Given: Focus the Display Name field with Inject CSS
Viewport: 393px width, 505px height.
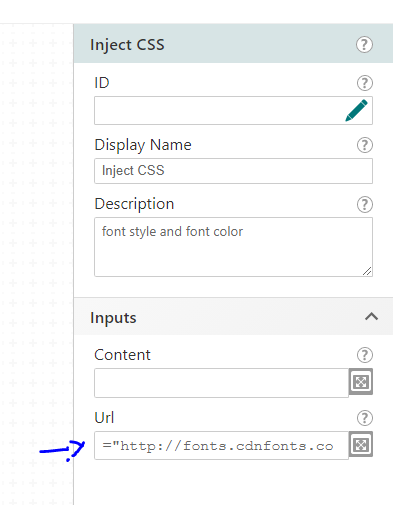Looking at the screenshot, I should (233, 171).
